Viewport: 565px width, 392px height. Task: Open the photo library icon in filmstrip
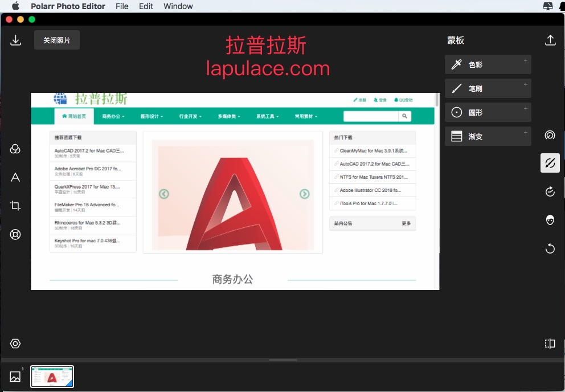click(x=15, y=377)
